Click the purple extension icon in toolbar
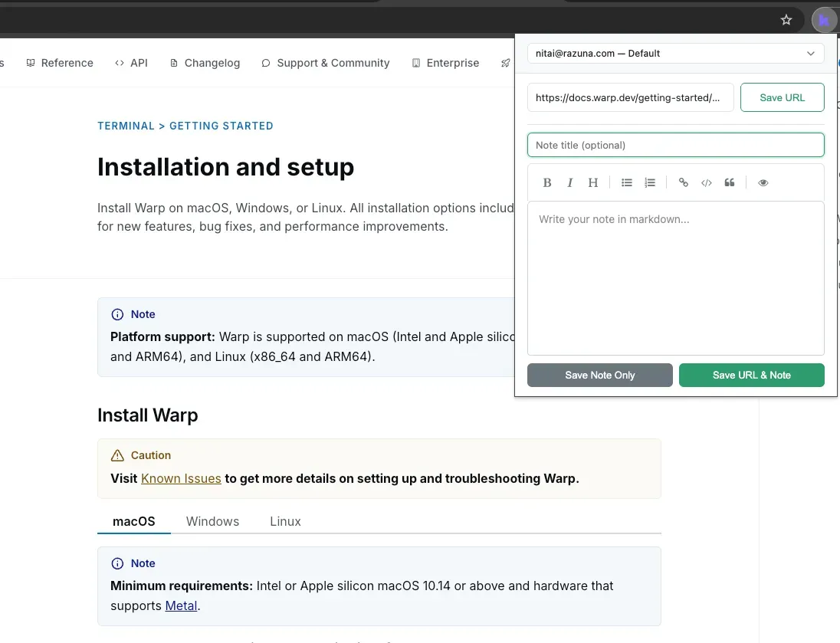840x643 pixels. point(824,21)
